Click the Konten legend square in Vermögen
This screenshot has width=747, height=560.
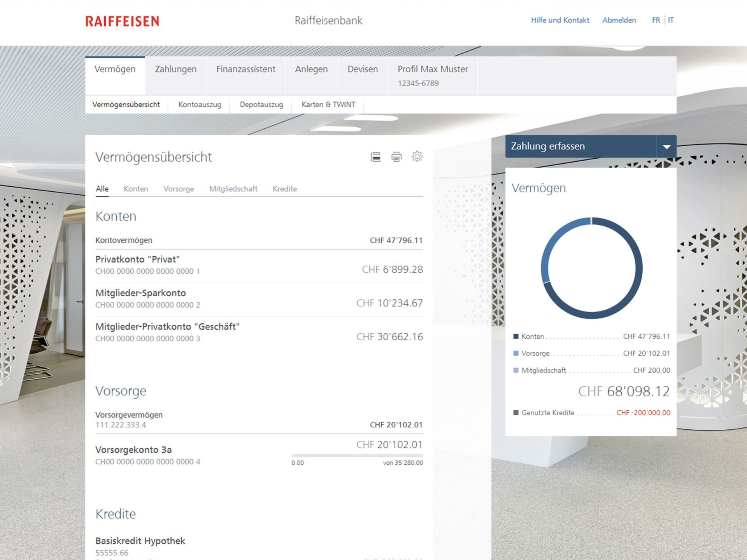(516, 336)
